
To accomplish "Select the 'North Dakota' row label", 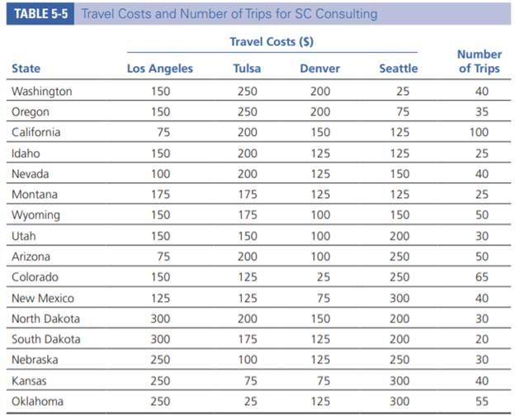I will pos(46,319).
